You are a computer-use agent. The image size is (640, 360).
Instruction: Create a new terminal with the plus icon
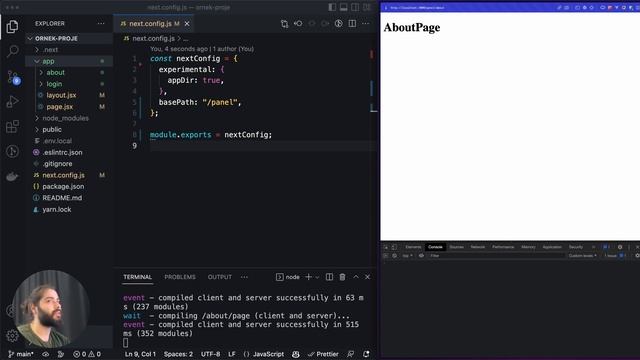click(308, 277)
